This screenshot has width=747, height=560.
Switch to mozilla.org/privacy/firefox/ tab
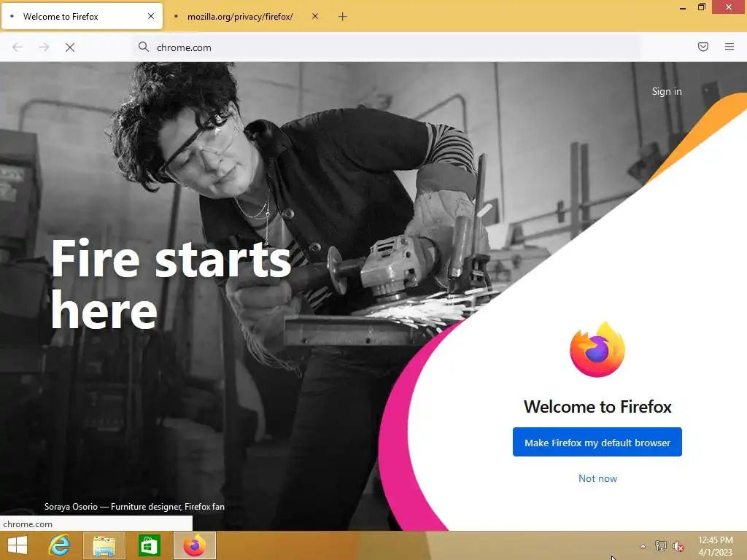[x=240, y=17]
